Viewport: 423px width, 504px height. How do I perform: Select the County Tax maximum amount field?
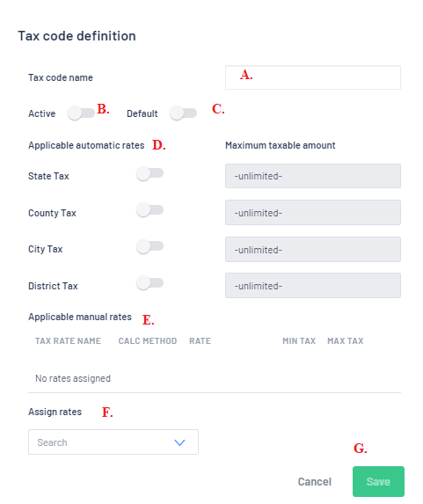pos(313,213)
